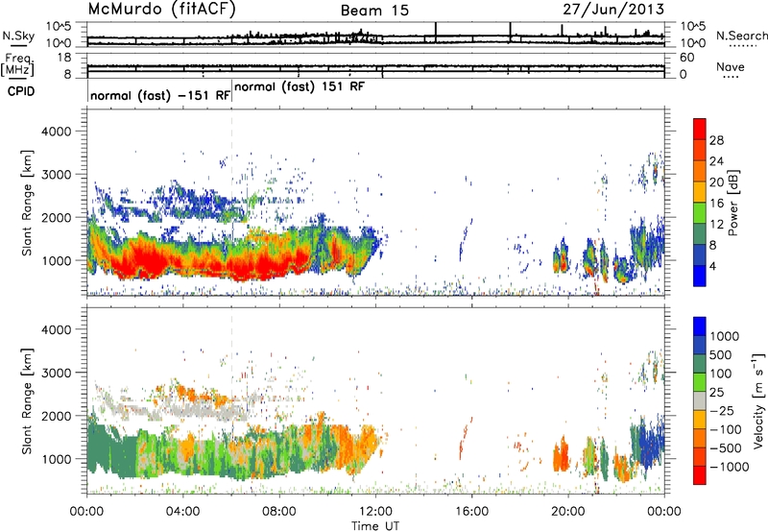Click the 'normal (fast) -151 RF' label
The height and width of the screenshot is (532, 768).
160,95
